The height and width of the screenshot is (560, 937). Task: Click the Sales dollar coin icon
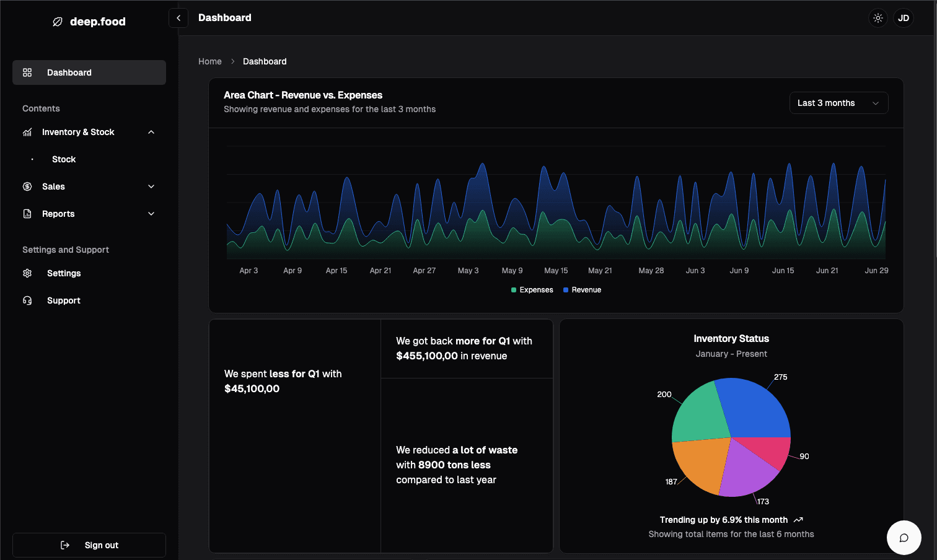(x=27, y=186)
